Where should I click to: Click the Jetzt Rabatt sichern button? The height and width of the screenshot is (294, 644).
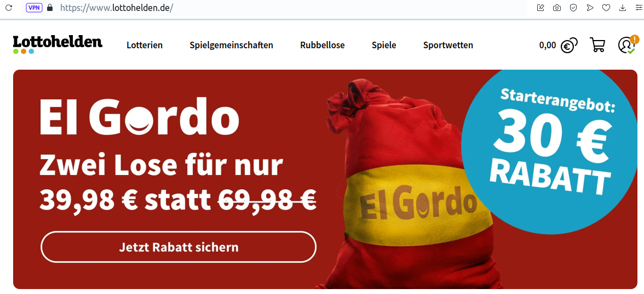(179, 247)
